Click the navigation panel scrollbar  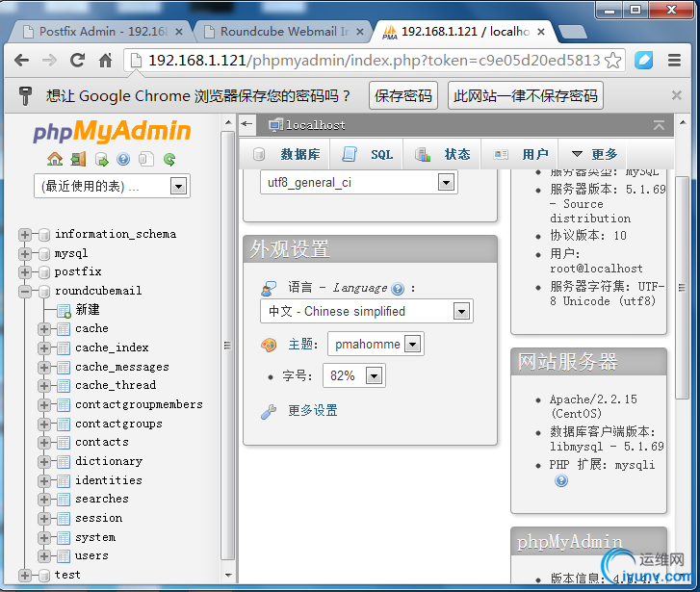227,346
